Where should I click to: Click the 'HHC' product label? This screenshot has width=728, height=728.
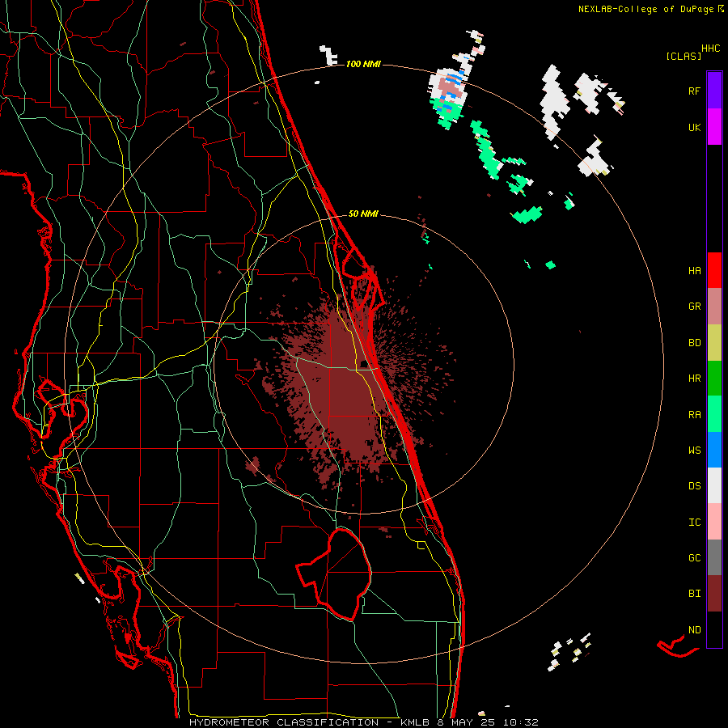tap(711, 49)
